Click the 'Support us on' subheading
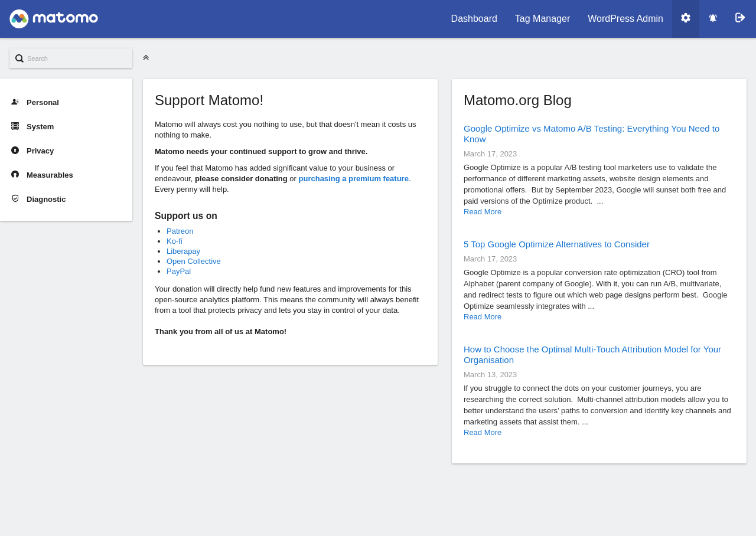 pos(186,216)
